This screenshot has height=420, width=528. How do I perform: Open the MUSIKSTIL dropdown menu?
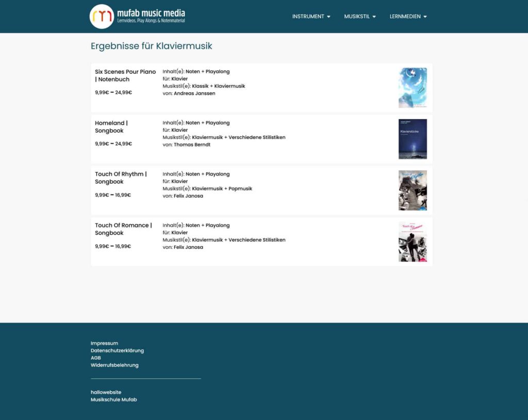tap(360, 17)
